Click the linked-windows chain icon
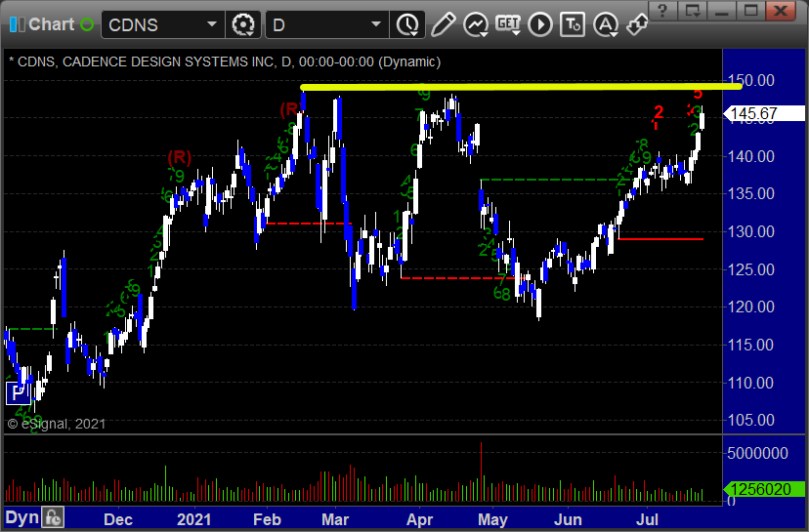The height and width of the screenshot is (532, 809). coord(637,24)
